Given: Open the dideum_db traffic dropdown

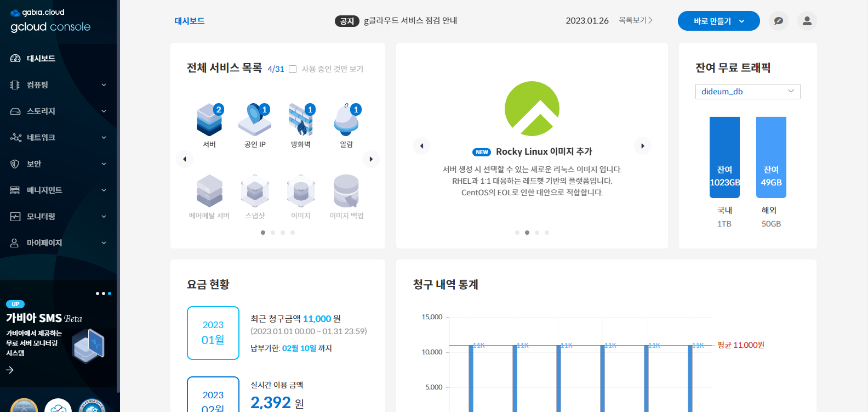Looking at the screenshot, I should (748, 92).
